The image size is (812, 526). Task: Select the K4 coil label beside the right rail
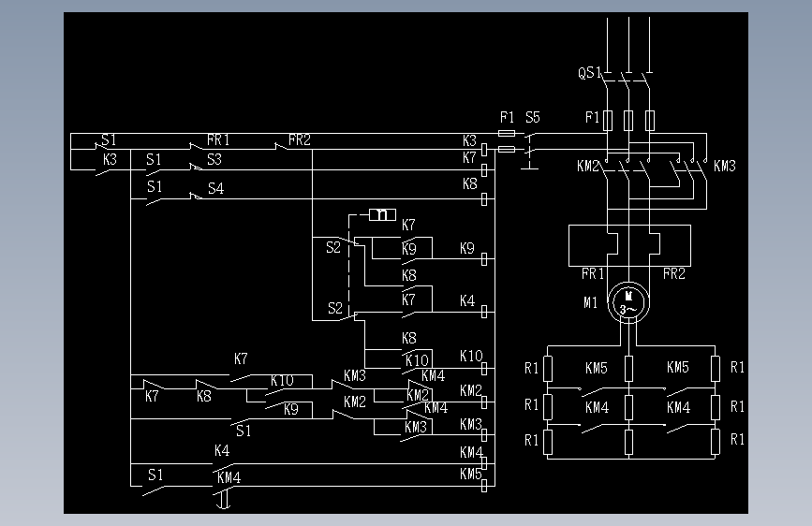(x=467, y=300)
